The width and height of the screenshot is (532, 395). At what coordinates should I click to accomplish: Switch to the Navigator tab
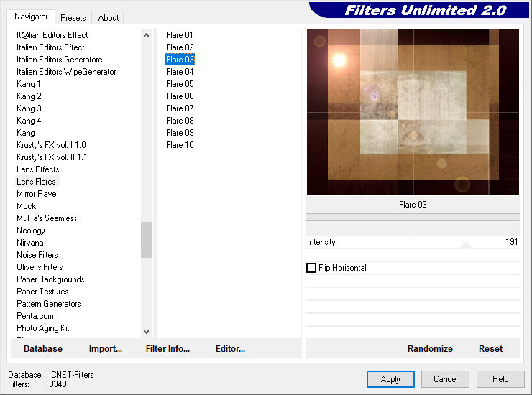31,17
